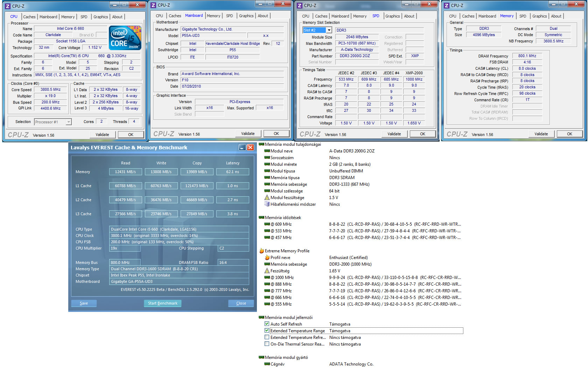This screenshot has width=588, height=368.
Task: Click the Save button in EVEREST benchmark
Action: [84, 303]
